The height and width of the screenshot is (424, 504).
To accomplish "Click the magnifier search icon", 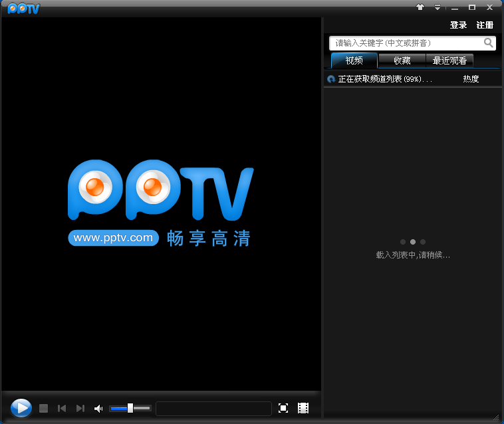I will pyautogui.click(x=489, y=43).
